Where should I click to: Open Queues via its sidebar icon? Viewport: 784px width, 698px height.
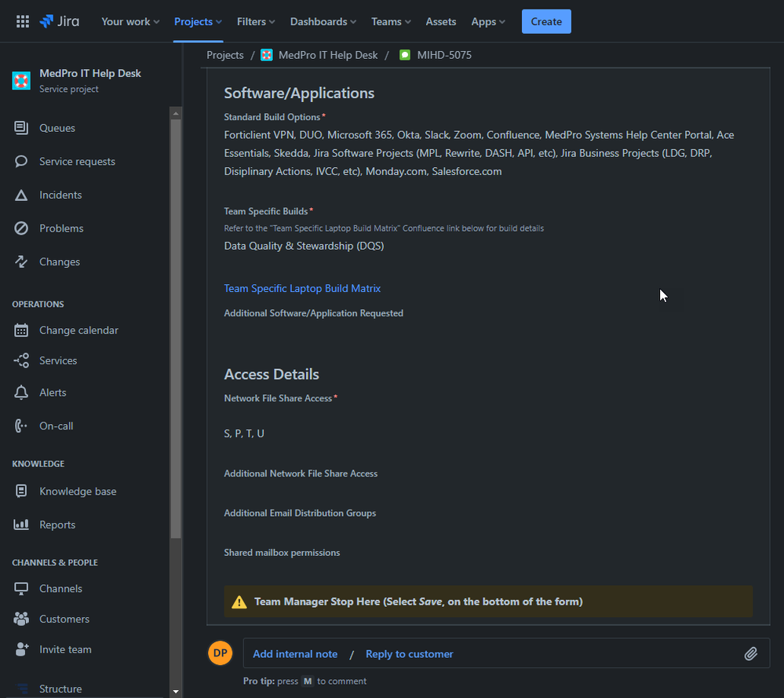click(x=21, y=128)
